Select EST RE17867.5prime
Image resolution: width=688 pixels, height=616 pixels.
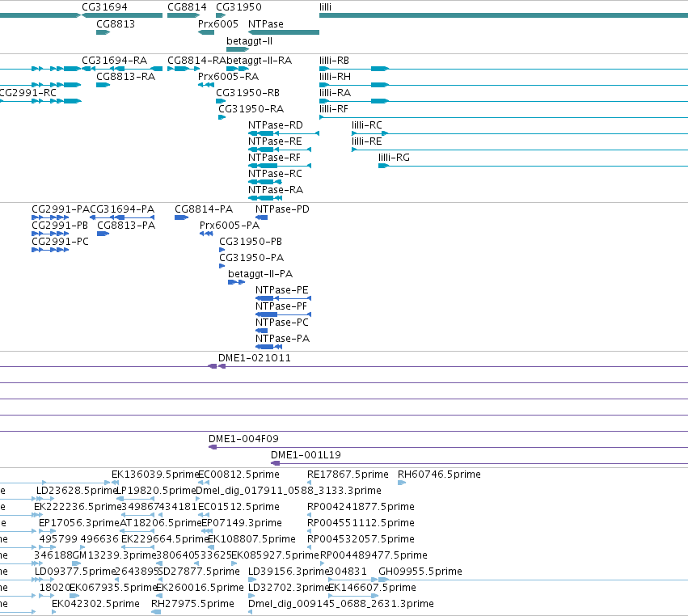click(x=348, y=475)
